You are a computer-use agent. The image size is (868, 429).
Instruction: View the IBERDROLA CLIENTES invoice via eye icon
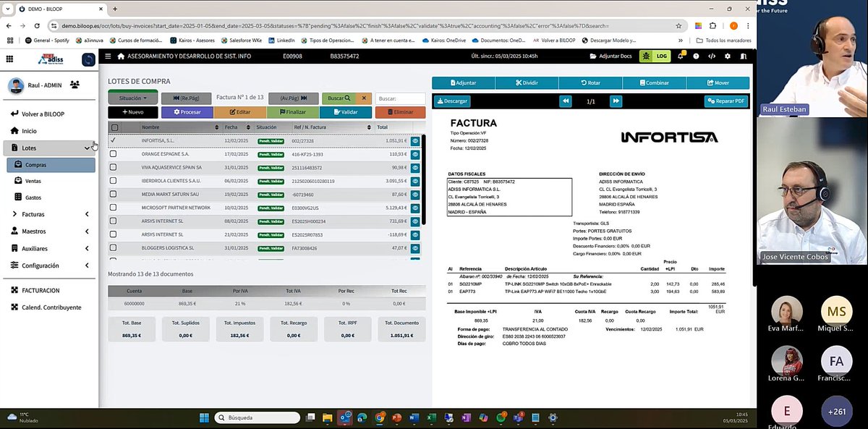pyautogui.click(x=415, y=181)
